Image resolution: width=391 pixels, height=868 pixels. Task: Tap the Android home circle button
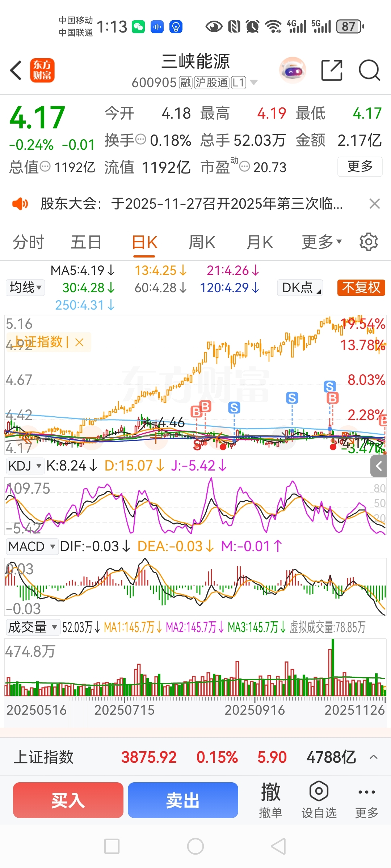(x=195, y=846)
